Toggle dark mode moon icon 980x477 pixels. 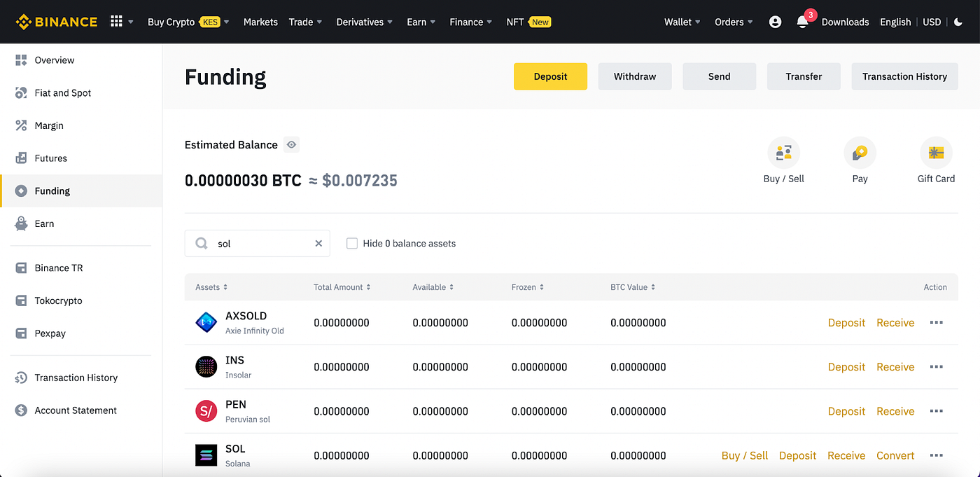958,22
